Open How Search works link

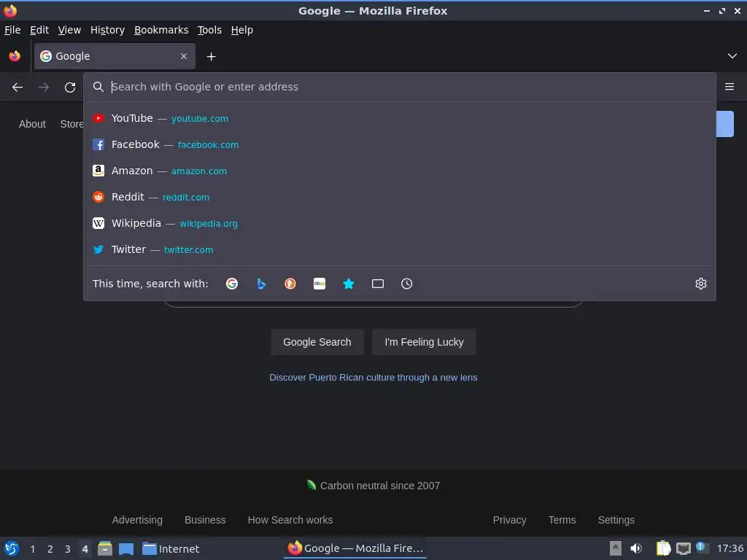290,520
